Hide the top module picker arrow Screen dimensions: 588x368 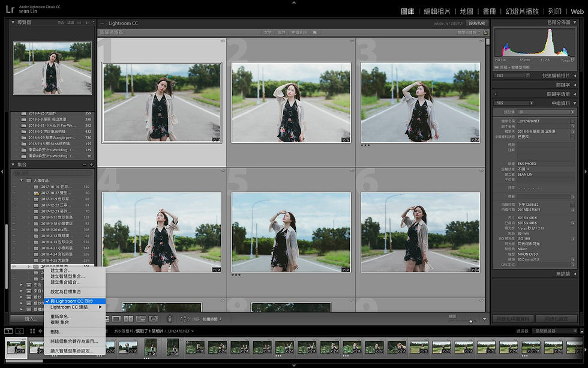tap(294, 2)
